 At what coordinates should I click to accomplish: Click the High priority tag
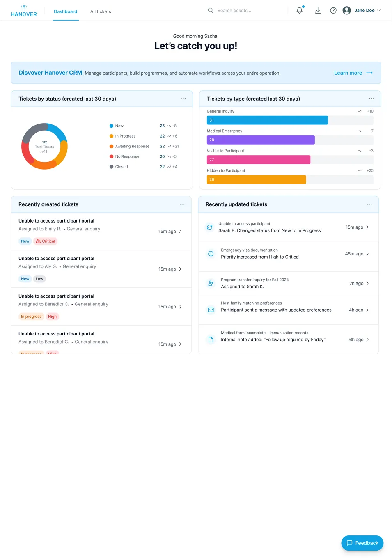(52, 317)
